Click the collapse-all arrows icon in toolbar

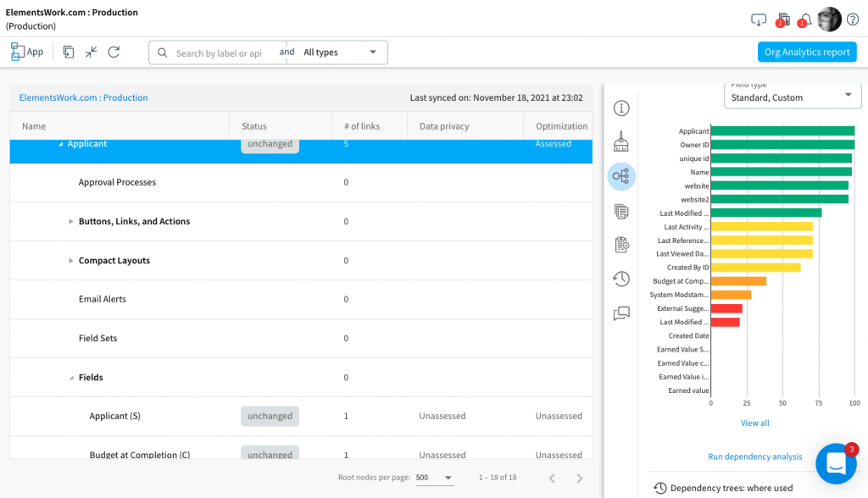(91, 52)
